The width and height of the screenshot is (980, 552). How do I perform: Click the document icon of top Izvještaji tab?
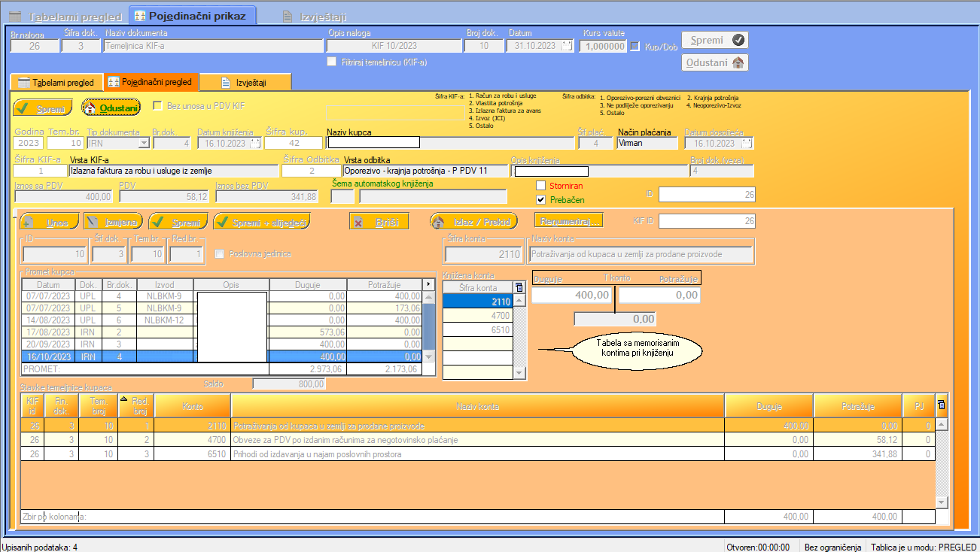[x=288, y=16]
